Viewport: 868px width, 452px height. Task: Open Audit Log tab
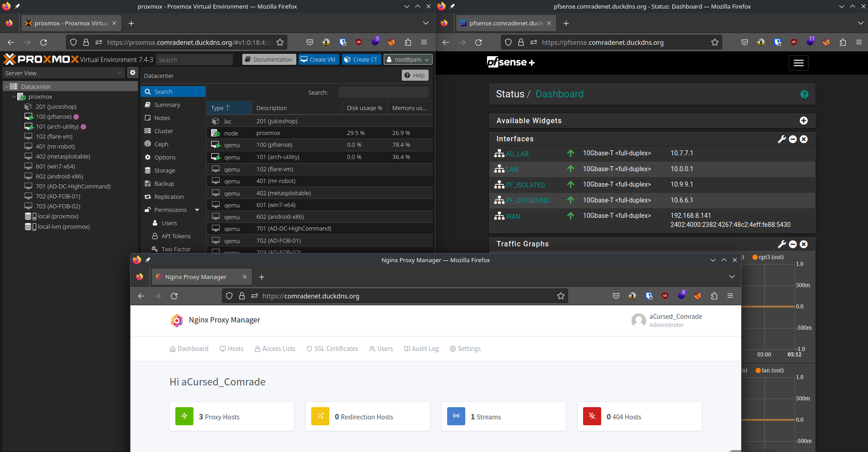click(x=421, y=349)
